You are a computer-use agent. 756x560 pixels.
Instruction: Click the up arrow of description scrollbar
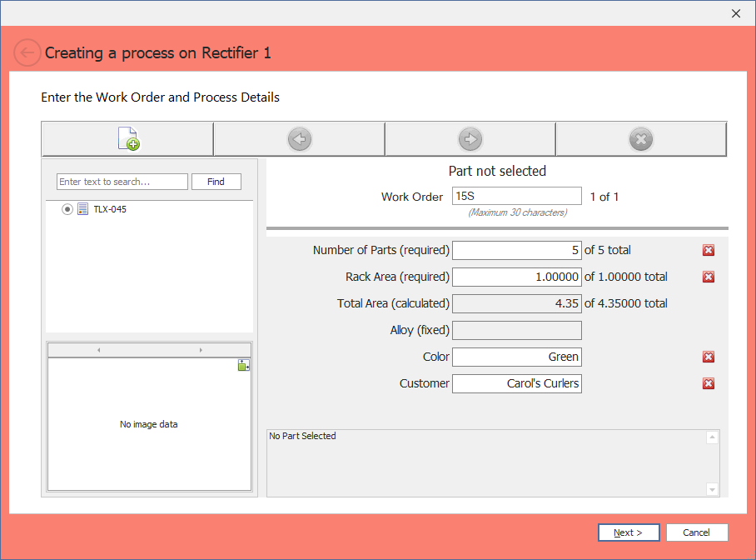click(712, 435)
